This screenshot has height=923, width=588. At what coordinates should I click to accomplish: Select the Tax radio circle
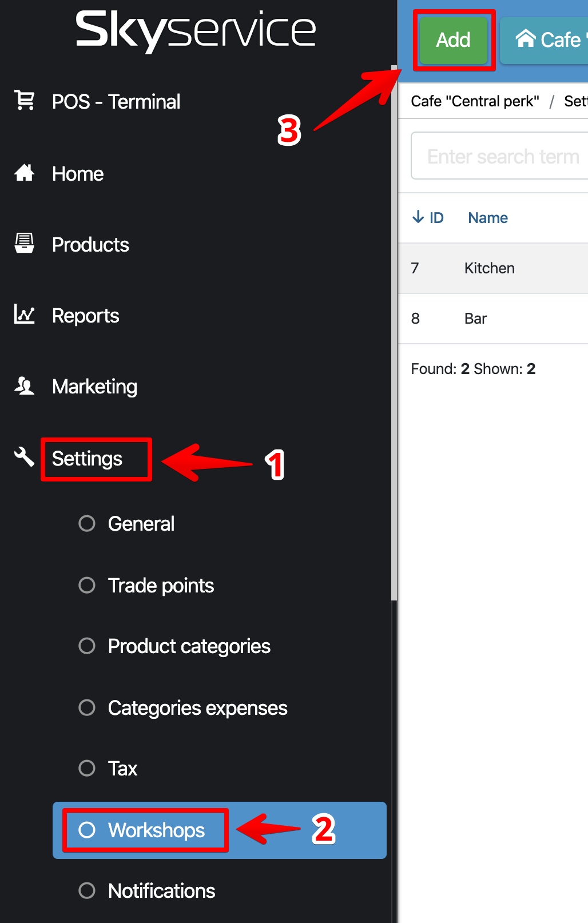coord(87,768)
